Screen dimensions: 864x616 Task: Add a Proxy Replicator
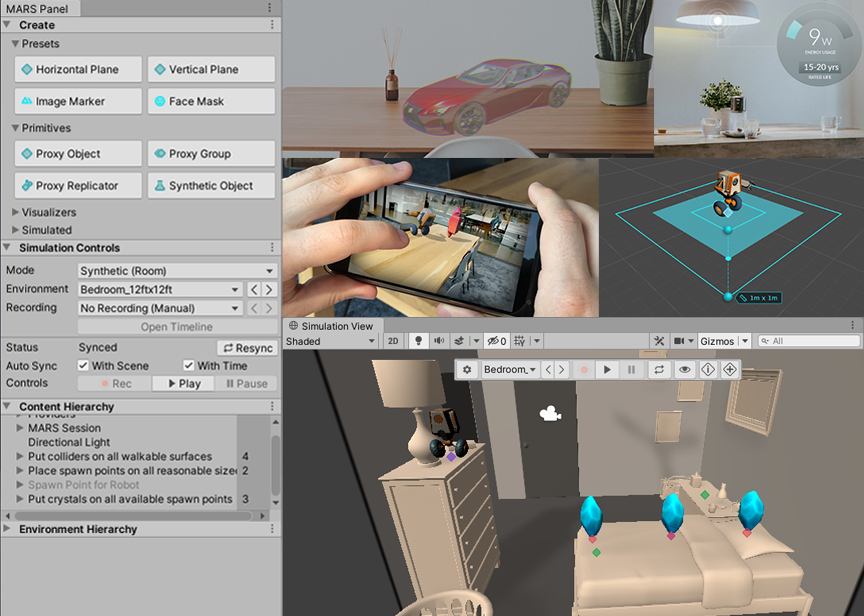tap(77, 184)
